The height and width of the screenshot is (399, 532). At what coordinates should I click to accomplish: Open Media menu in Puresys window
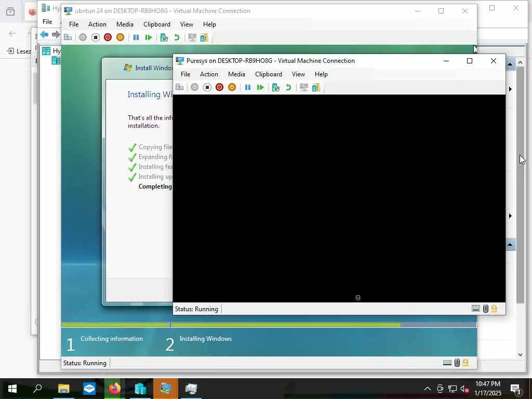point(236,74)
